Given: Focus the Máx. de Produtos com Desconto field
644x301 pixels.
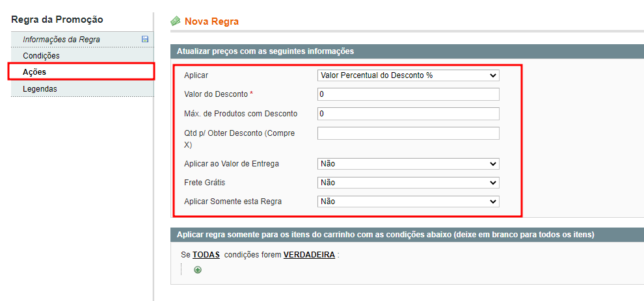Looking at the screenshot, I should [409, 114].
